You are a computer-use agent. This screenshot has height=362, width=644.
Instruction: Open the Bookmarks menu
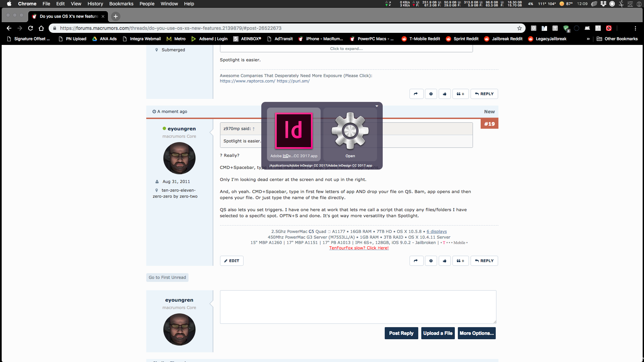click(121, 4)
